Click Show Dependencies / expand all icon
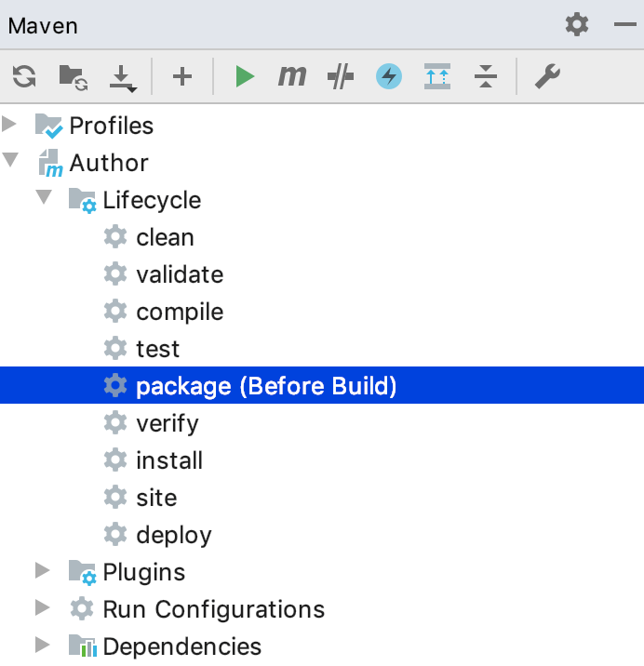 click(x=437, y=76)
